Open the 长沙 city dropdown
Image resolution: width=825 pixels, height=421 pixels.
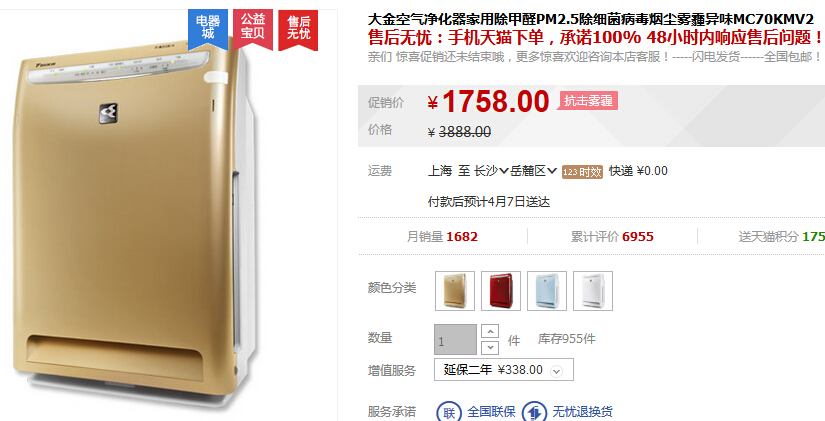tap(491, 171)
